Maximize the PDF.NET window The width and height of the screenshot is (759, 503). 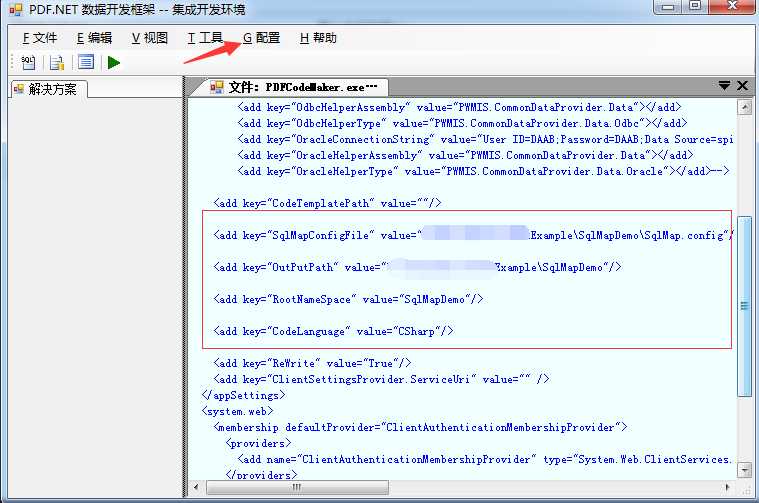pyautogui.click(x=696, y=6)
